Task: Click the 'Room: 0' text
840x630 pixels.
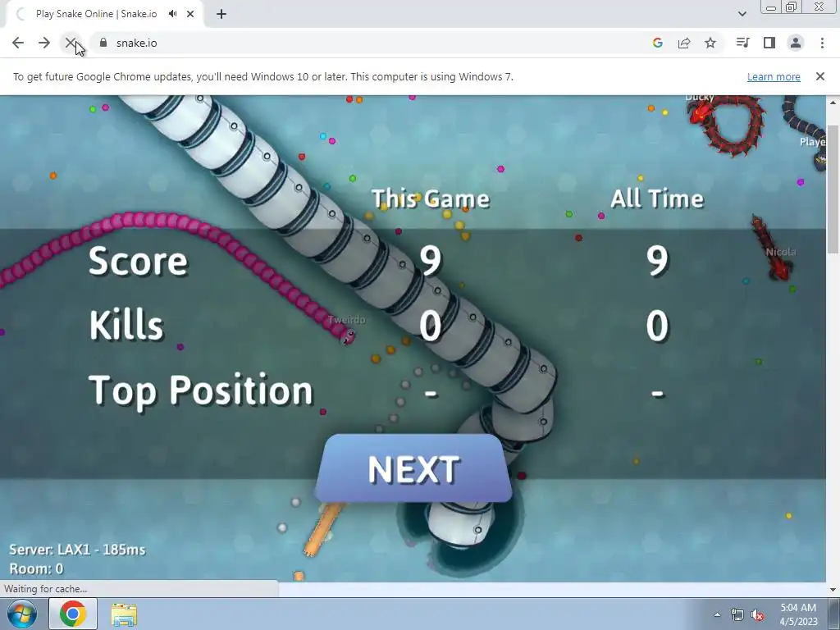Action: [x=36, y=568]
